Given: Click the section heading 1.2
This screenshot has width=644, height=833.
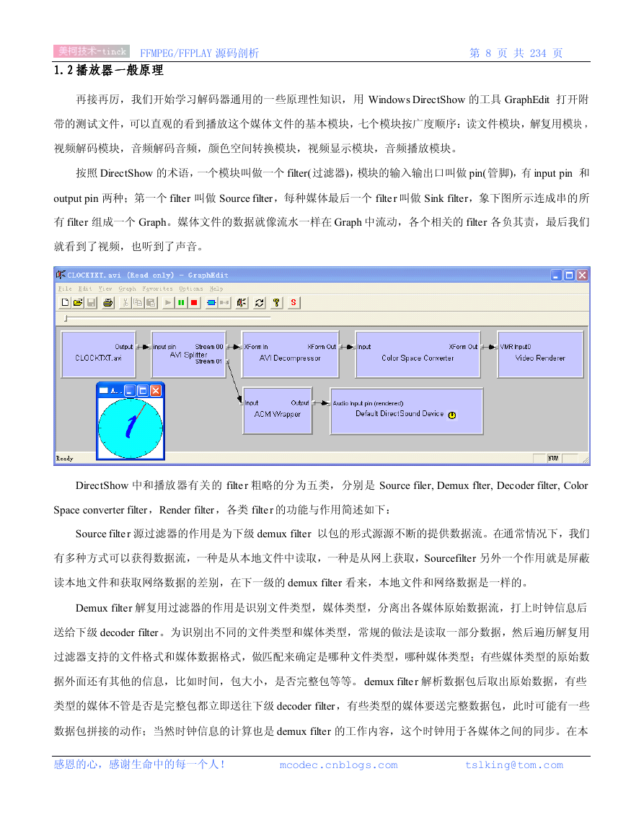Looking at the screenshot, I should click(x=108, y=70).
